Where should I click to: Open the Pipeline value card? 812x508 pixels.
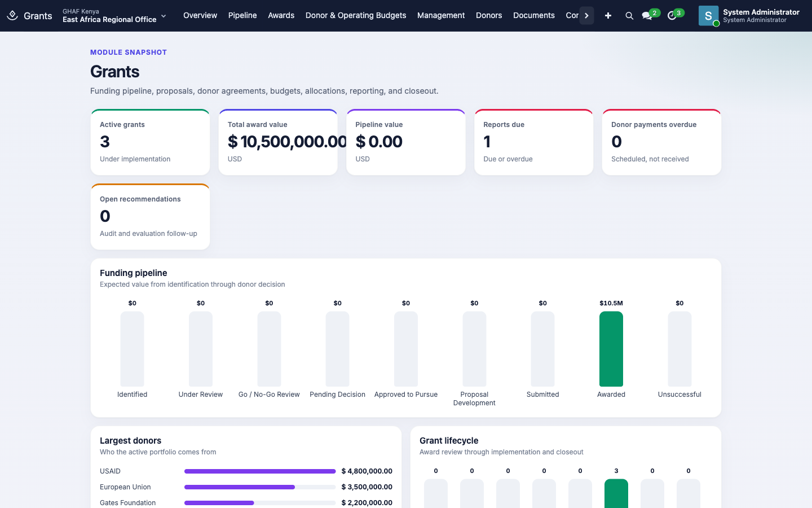pyautogui.click(x=406, y=142)
